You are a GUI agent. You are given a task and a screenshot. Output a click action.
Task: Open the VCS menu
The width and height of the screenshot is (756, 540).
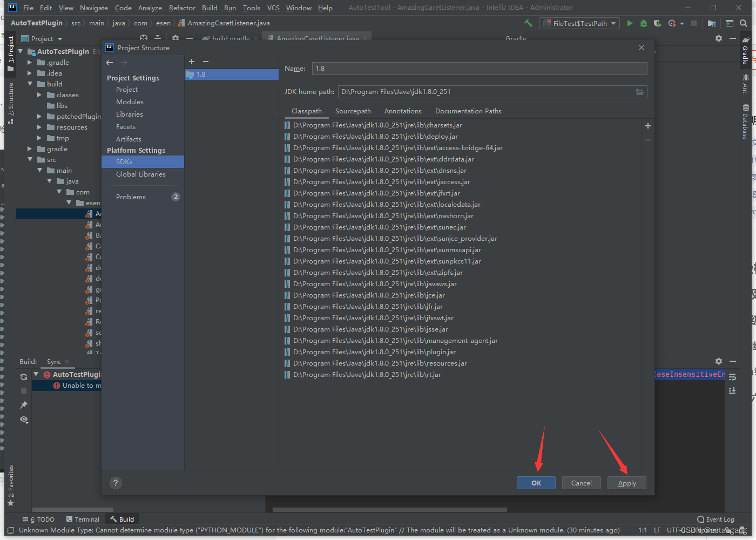273,8
